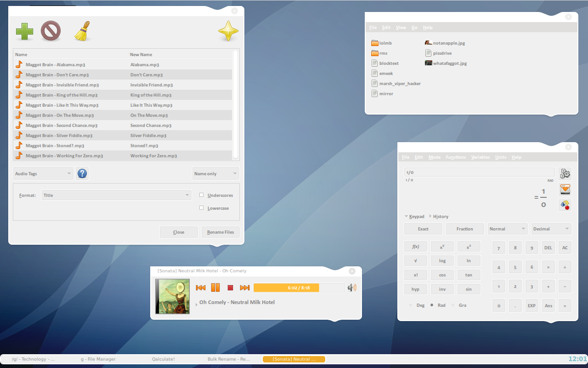Click the shapes convert icon in Qalculate
The height and width of the screenshot is (368, 588).
565,205
